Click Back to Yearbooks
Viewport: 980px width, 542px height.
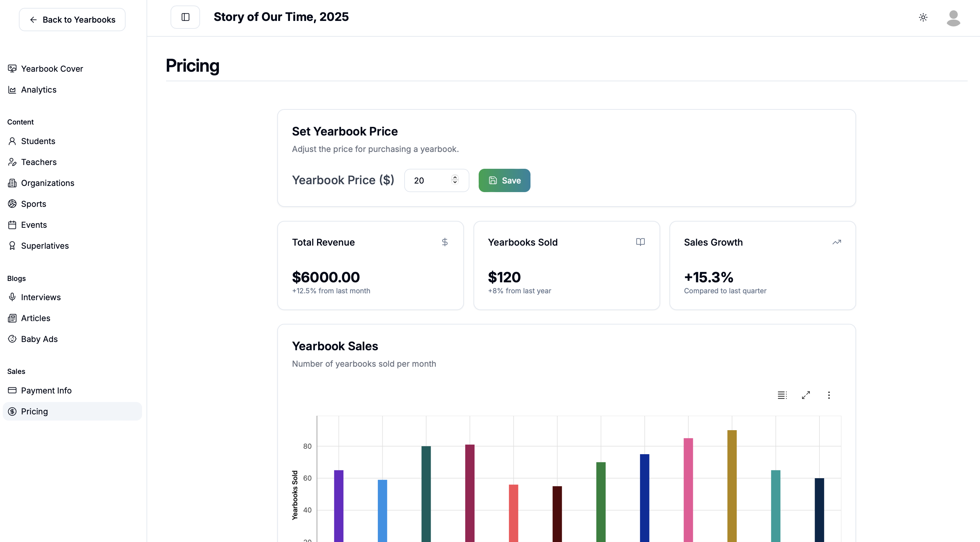tap(72, 20)
